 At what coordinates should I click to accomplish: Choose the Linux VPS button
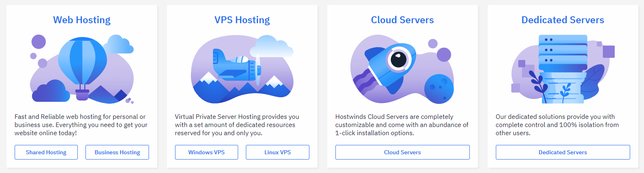coord(278,152)
